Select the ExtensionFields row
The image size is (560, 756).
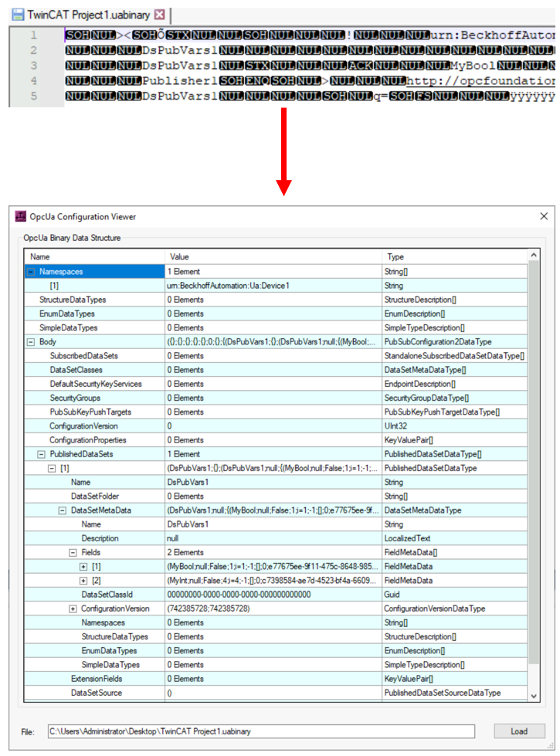(x=276, y=678)
